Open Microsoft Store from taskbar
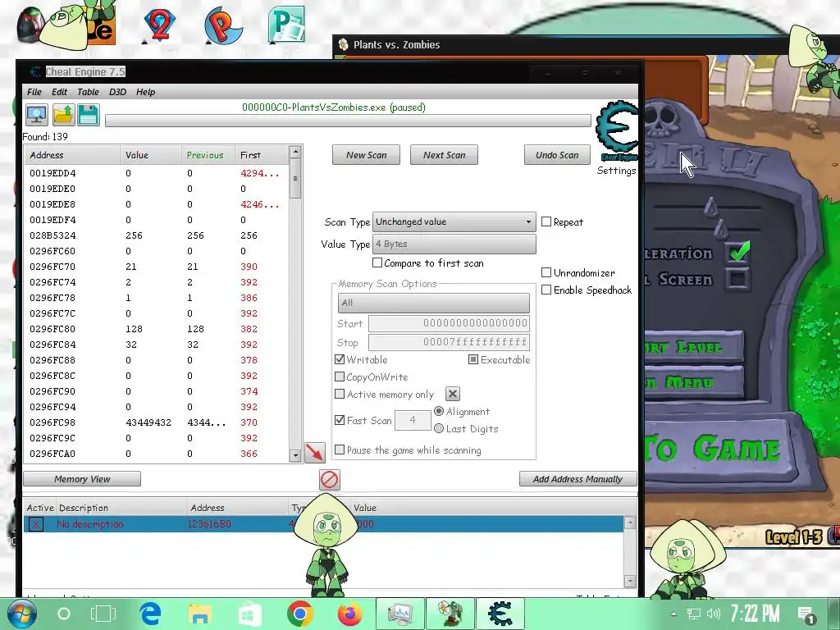Image resolution: width=840 pixels, height=630 pixels. (x=249, y=614)
